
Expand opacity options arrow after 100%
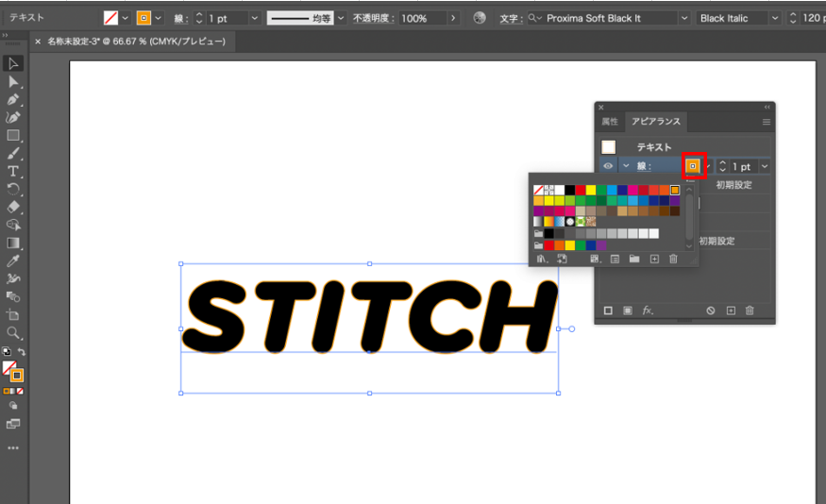pyautogui.click(x=453, y=18)
